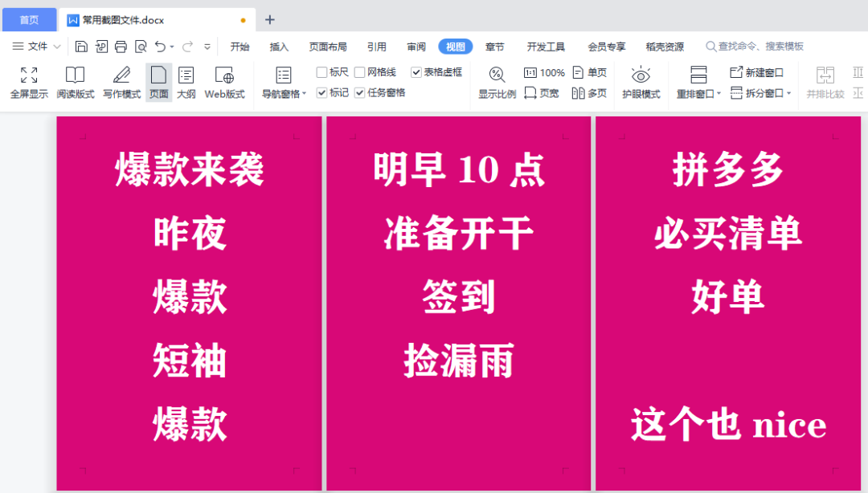The image size is (868, 493).
Task: Open the 页面布局 ribbon tab
Action: point(328,47)
